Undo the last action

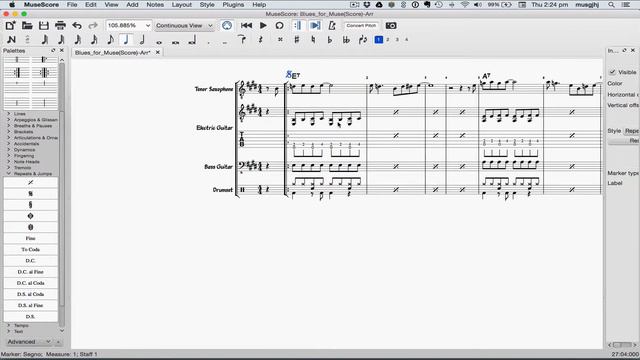click(x=77, y=25)
